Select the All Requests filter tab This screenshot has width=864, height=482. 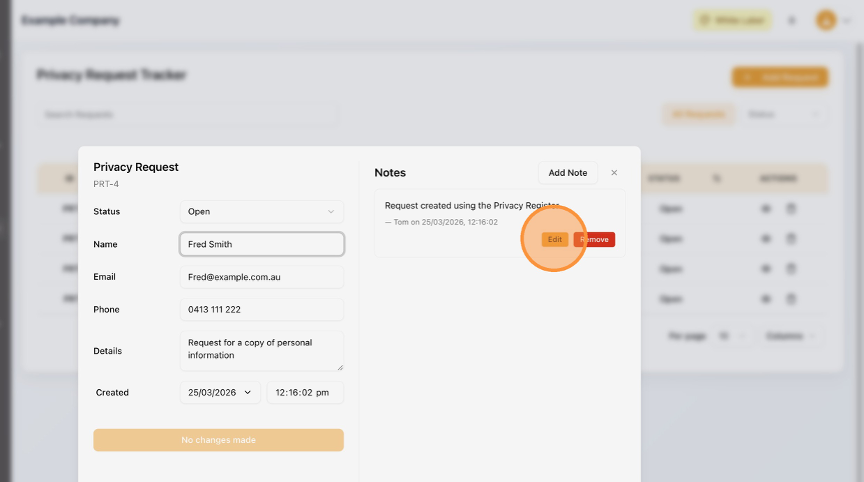pos(697,114)
